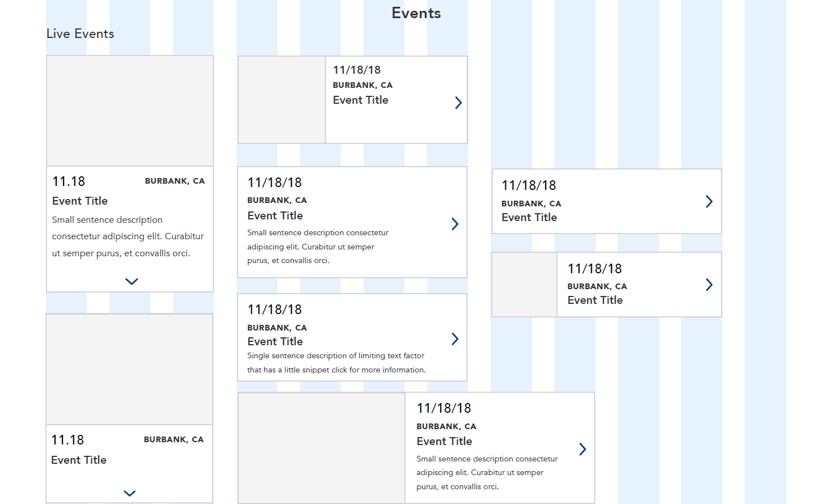Select small thumbnail in right-column event card
The image size is (831, 504).
tap(525, 285)
